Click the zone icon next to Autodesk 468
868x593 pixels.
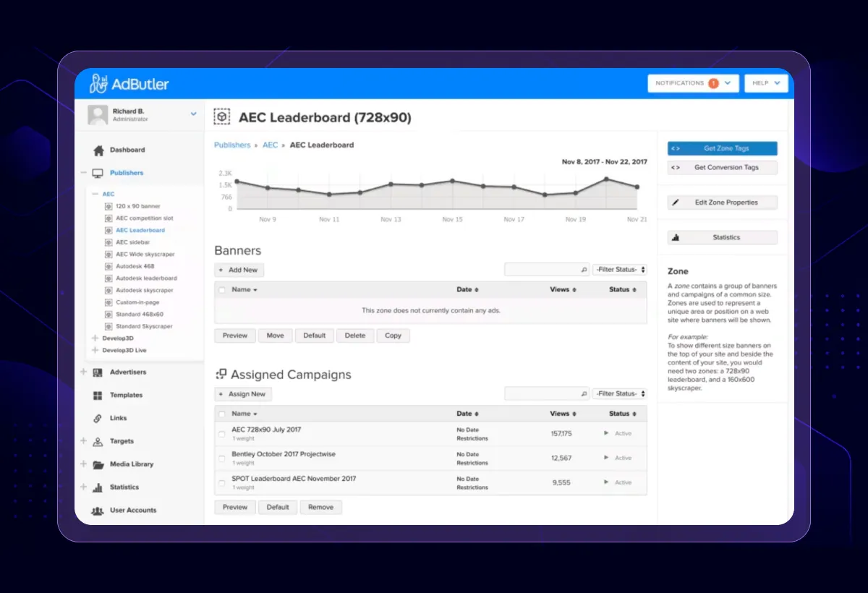point(109,267)
